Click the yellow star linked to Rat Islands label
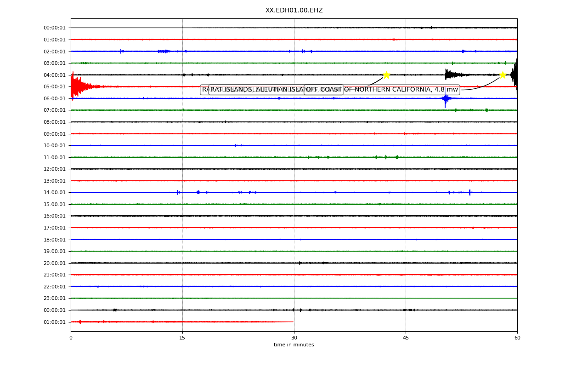The height and width of the screenshot is (368, 588). (386, 75)
